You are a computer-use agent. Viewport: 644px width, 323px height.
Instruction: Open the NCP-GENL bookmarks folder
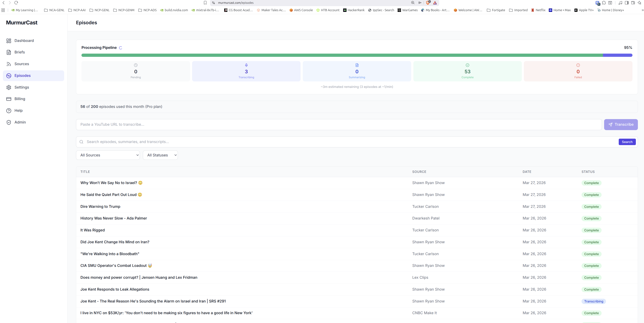[99, 10]
